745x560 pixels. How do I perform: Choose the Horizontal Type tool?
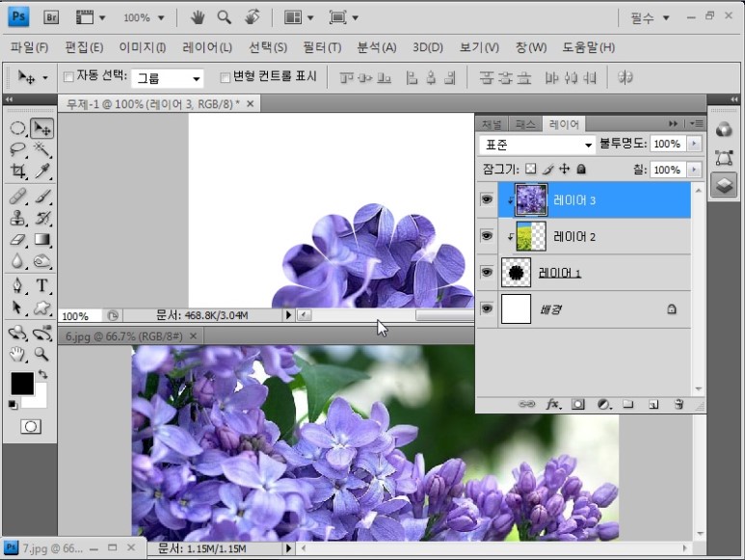42,285
